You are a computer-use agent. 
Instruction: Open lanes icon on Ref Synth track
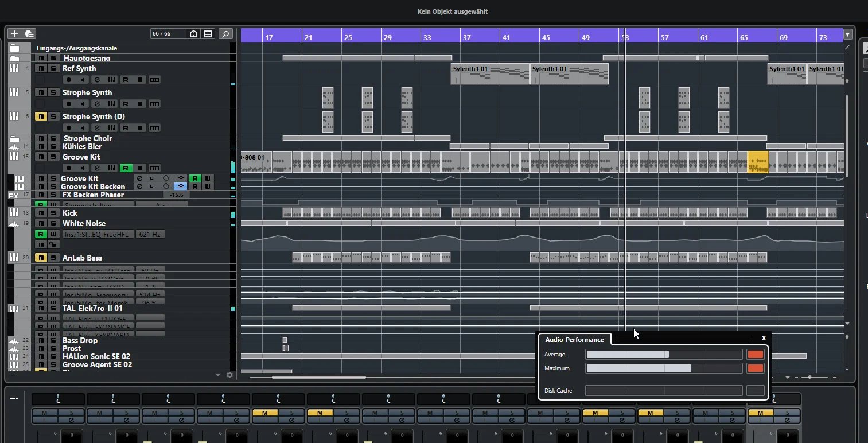coord(154,80)
